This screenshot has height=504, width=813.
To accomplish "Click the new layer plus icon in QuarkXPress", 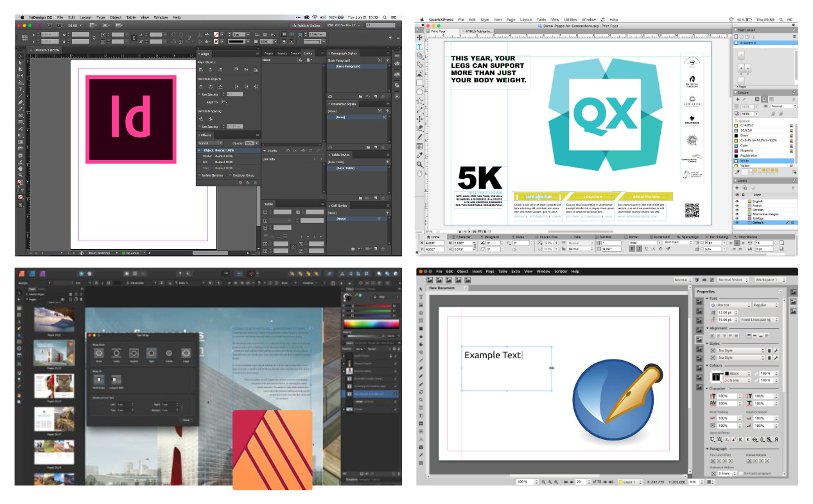I will click(x=737, y=187).
